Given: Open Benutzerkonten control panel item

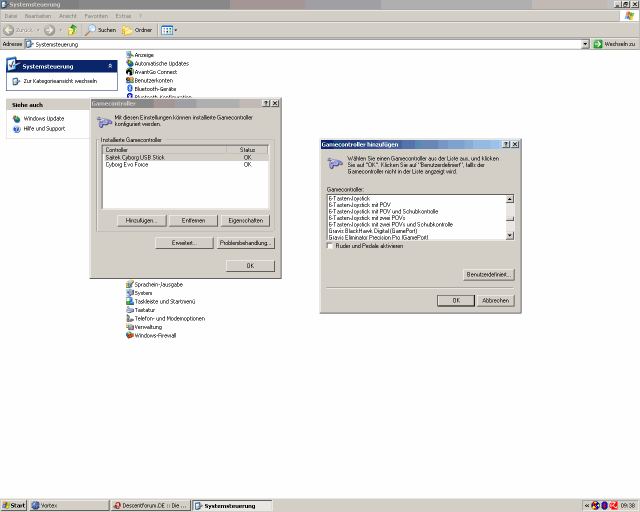Looking at the screenshot, I should point(149,80).
